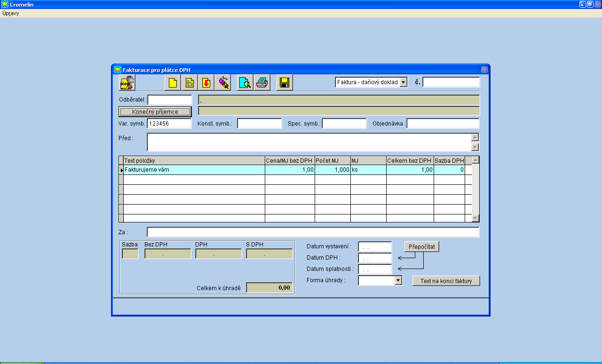Click into the Odběratel input field
Screen dimensions: 602x364
[x=170, y=100]
